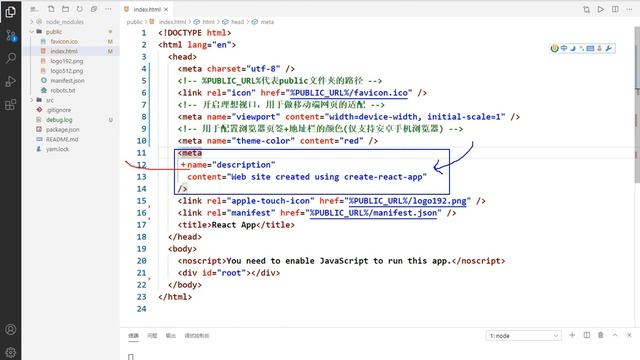Add a new terminal with plus icon
This screenshot has height=360, width=640.
click(572, 335)
